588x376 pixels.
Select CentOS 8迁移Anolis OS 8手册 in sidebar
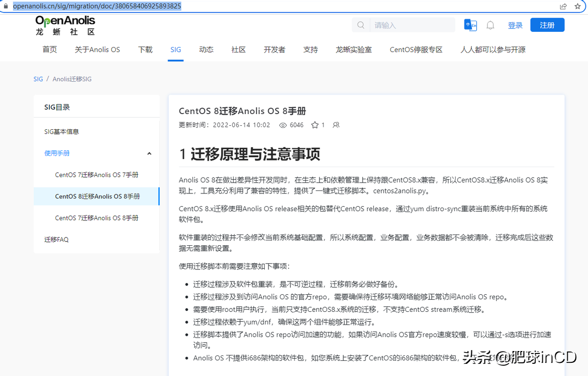(x=98, y=196)
